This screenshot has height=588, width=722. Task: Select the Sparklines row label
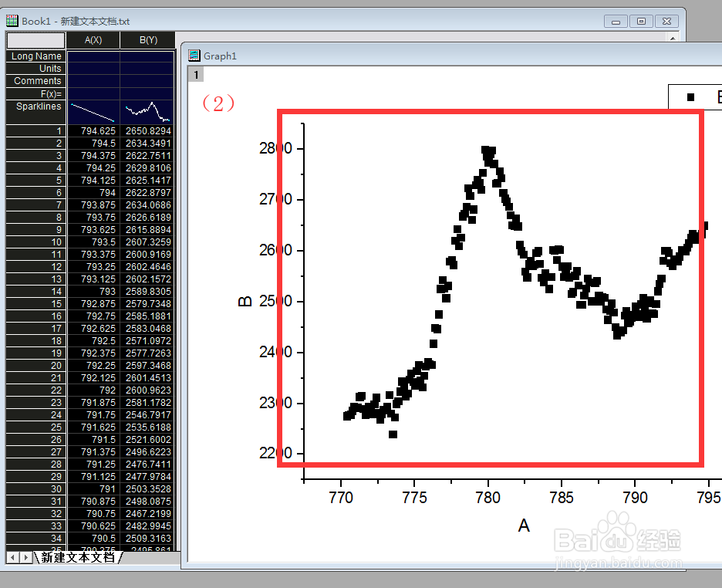[36, 112]
